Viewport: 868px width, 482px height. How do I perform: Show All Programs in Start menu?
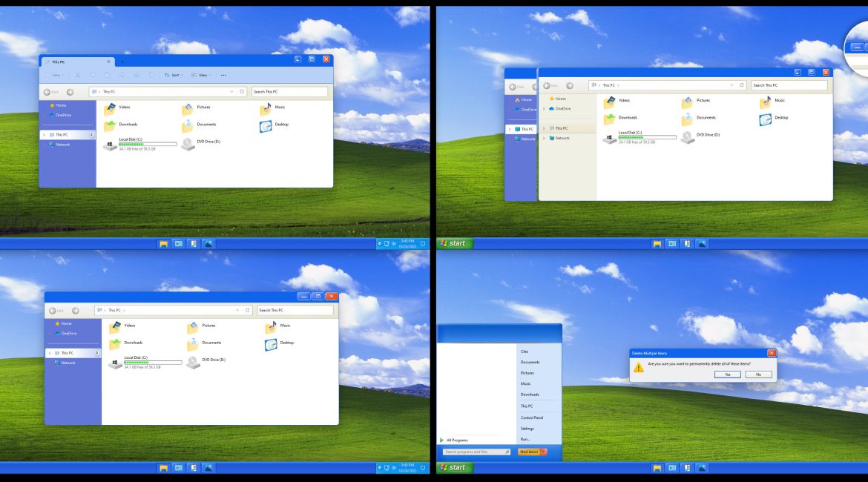coord(454,440)
